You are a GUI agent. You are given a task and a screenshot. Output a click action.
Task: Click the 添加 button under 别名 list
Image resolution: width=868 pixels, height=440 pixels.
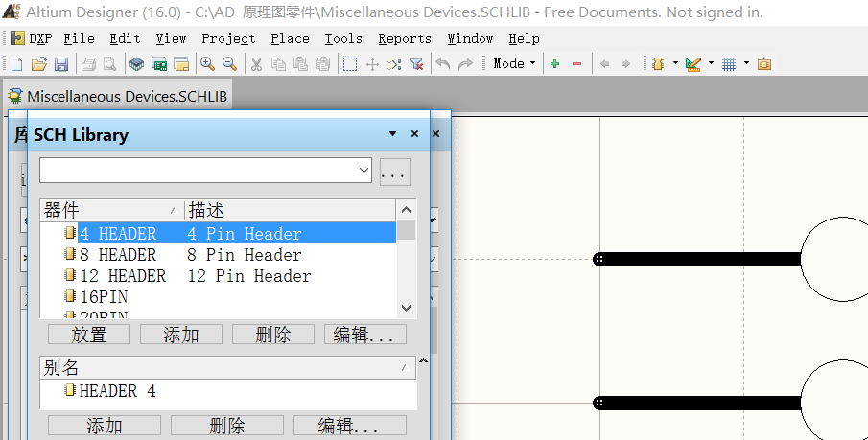(x=105, y=426)
